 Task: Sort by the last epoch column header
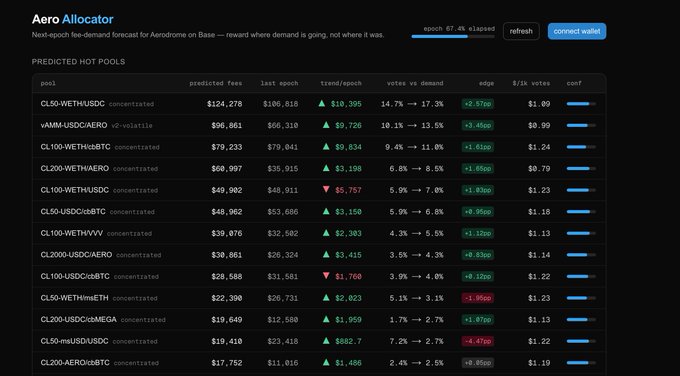point(279,83)
